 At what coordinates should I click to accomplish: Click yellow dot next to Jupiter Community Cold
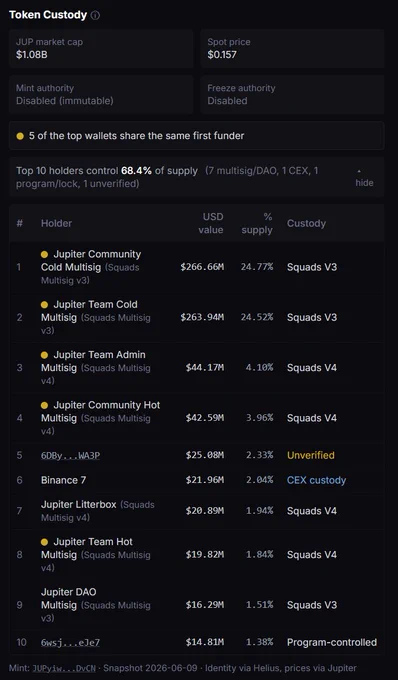click(x=44, y=255)
